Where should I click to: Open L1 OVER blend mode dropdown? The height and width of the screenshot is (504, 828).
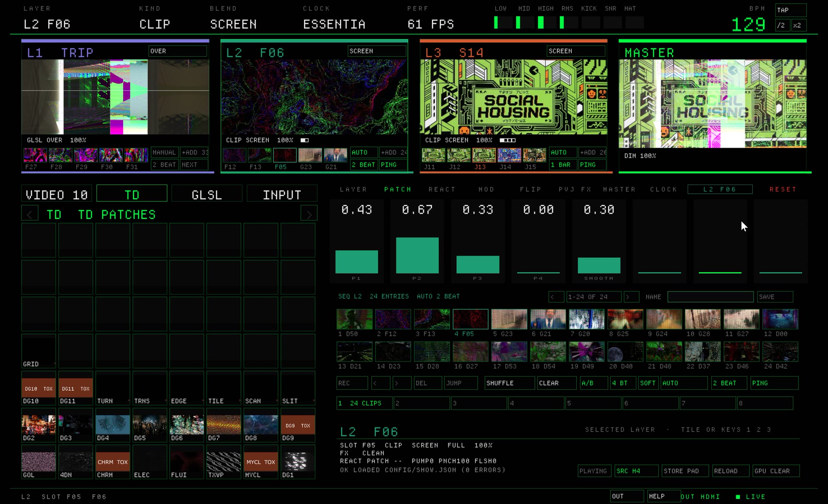(178, 51)
